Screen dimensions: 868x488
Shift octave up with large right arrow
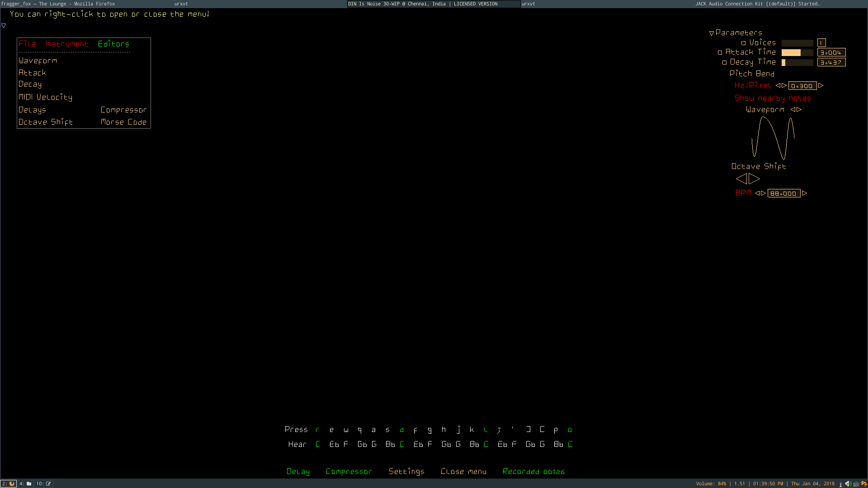coord(754,179)
